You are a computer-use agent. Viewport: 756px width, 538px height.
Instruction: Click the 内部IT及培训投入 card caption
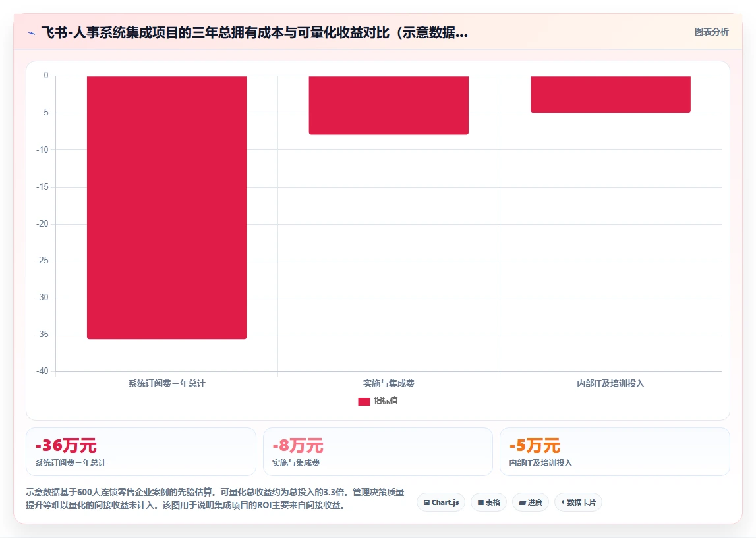click(x=540, y=463)
